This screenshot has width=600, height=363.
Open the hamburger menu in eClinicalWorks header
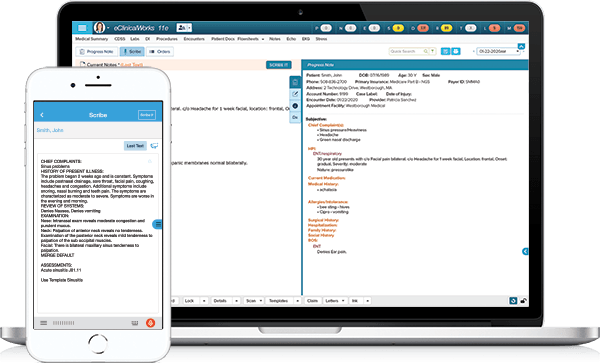tap(82, 28)
